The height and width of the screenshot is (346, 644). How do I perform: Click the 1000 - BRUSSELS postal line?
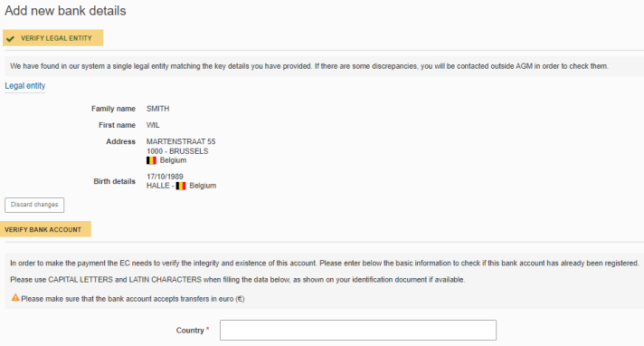pyautogui.click(x=177, y=151)
